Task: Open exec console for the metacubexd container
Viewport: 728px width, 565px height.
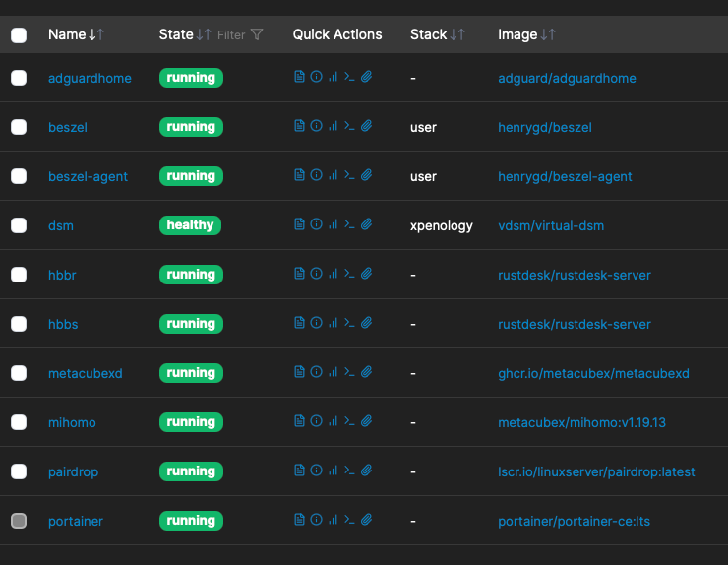Action: point(349,373)
